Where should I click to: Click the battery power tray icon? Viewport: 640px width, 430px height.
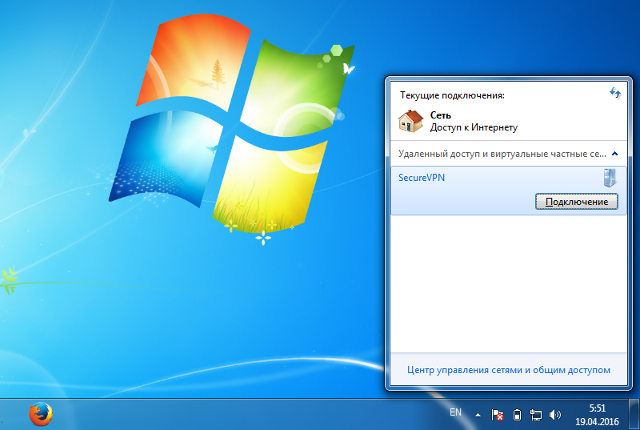(517, 415)
